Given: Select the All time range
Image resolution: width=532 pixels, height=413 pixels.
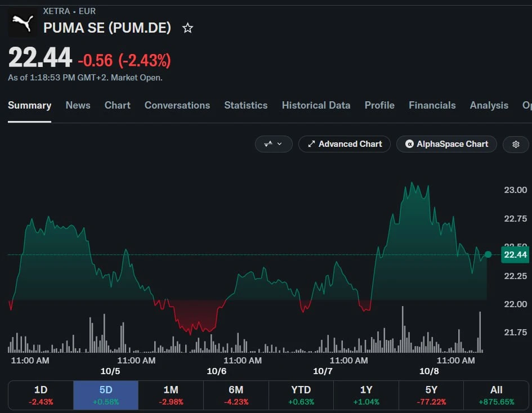Looking at the screenshot, I should pyautogui.click(x=497, y=396).
